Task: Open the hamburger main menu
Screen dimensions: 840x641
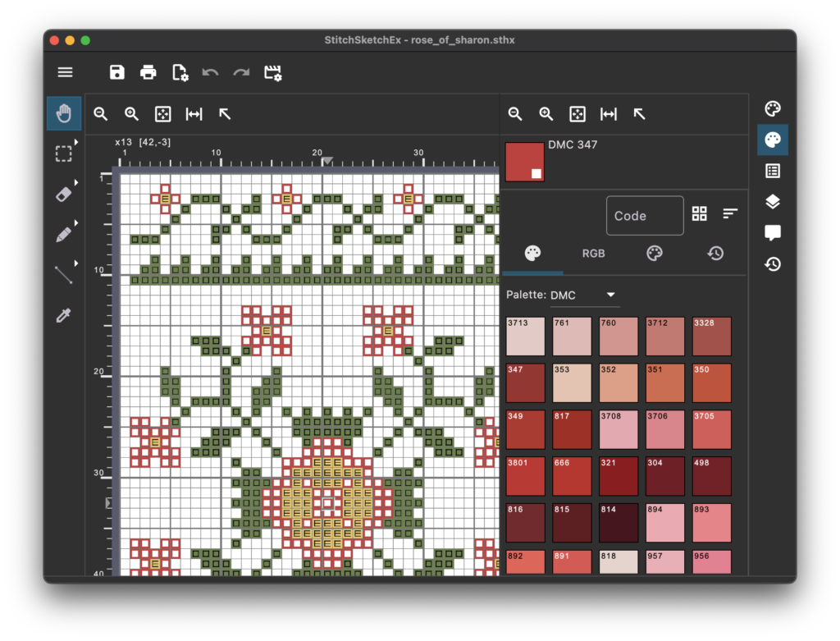Action: click(66, 72)
